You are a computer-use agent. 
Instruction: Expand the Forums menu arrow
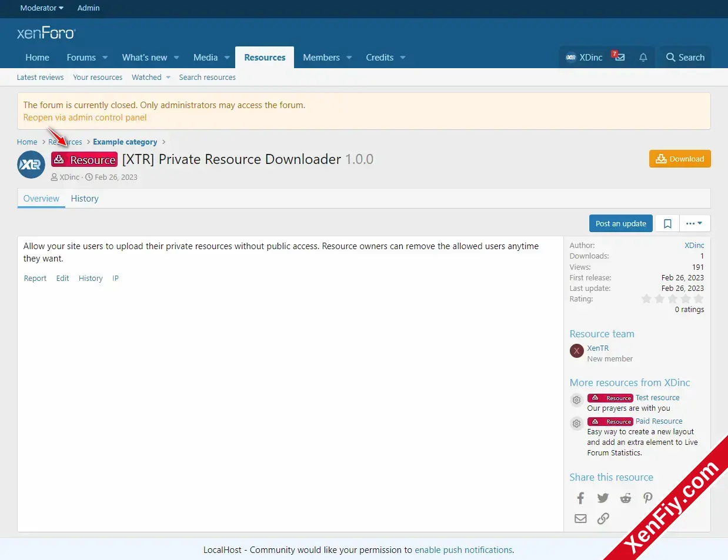pyautogui.click(x=105, y=58)
